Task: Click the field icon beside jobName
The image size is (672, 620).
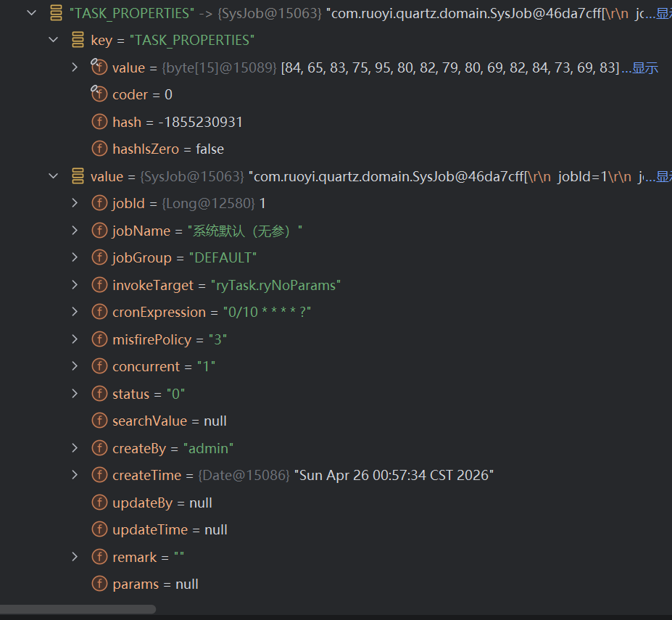Action: 99,231
